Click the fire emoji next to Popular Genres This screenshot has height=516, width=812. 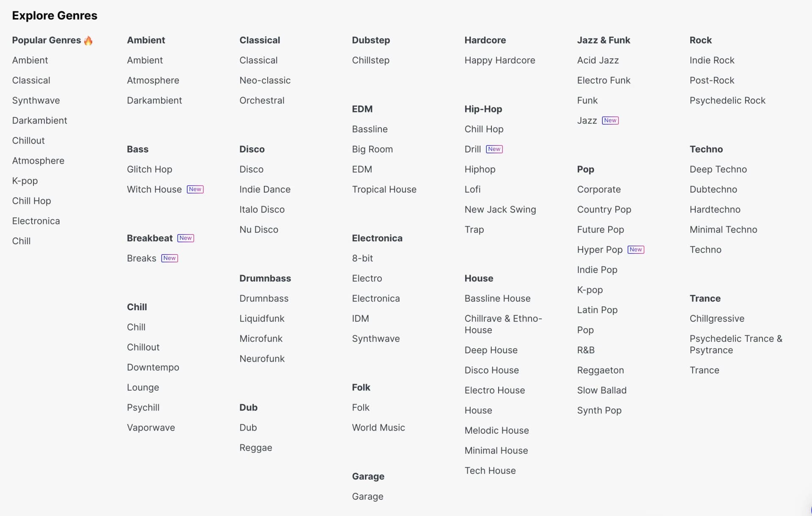pos(88,40)
